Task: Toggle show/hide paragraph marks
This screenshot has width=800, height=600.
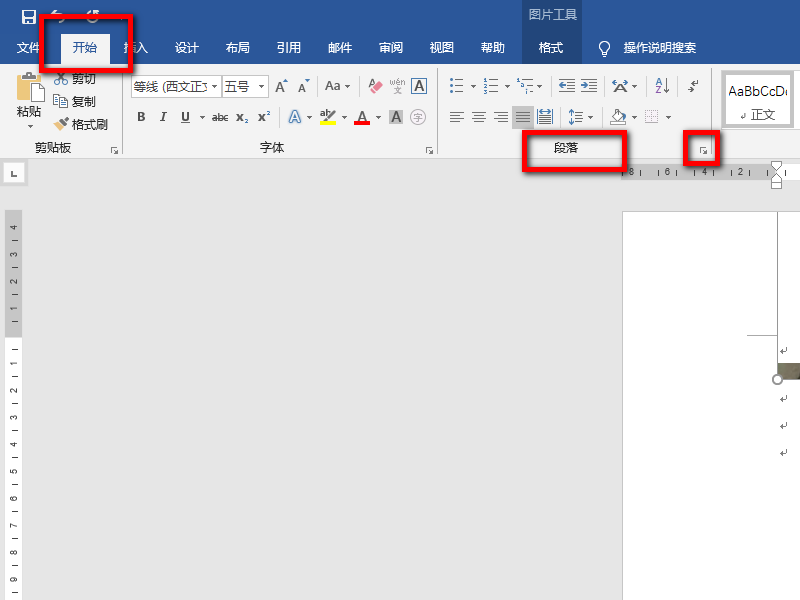Action: coord(692,85)
